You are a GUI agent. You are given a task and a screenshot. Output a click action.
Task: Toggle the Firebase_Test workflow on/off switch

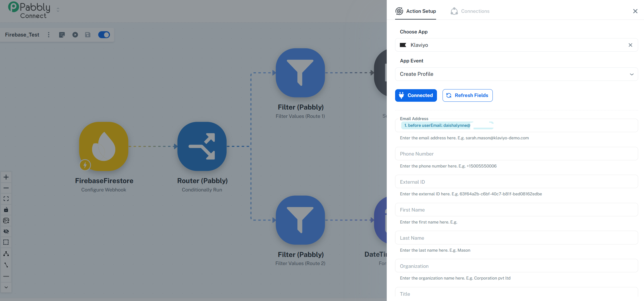(104, 35)
